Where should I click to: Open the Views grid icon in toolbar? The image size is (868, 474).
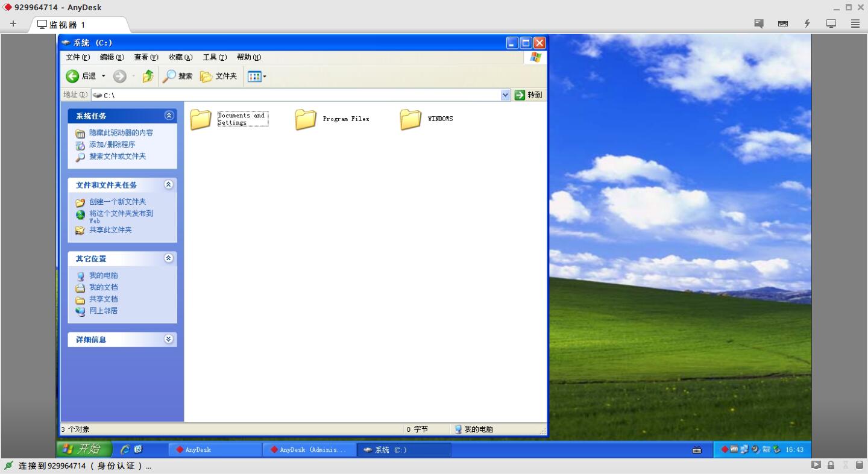(x=254, y=76)
